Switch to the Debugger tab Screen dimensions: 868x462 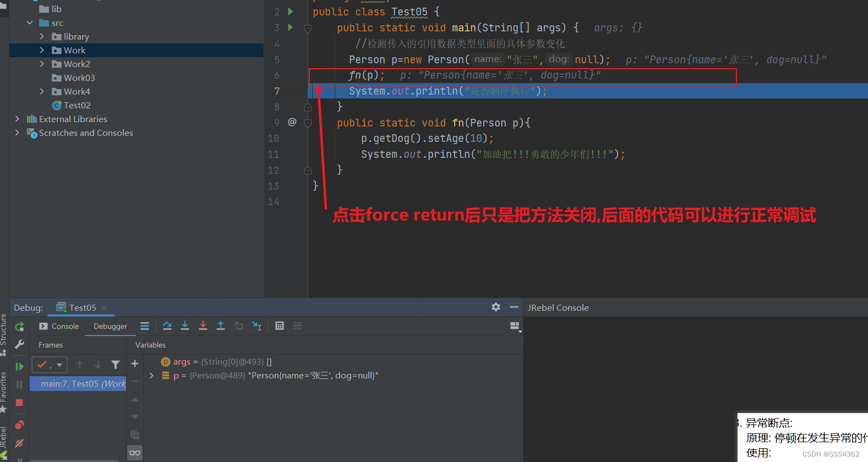(x=110, y=326)
